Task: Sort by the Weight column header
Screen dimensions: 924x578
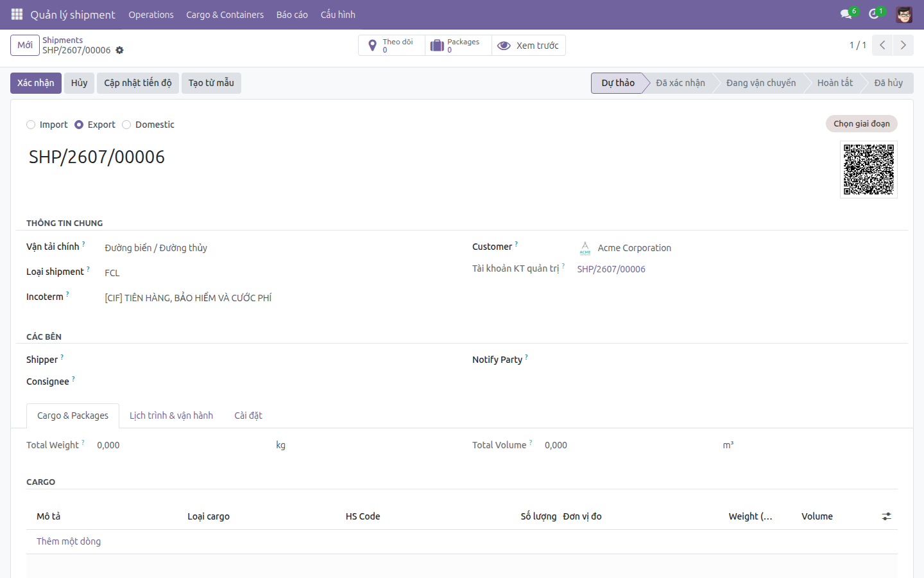Action: click(x=750, y=516)
